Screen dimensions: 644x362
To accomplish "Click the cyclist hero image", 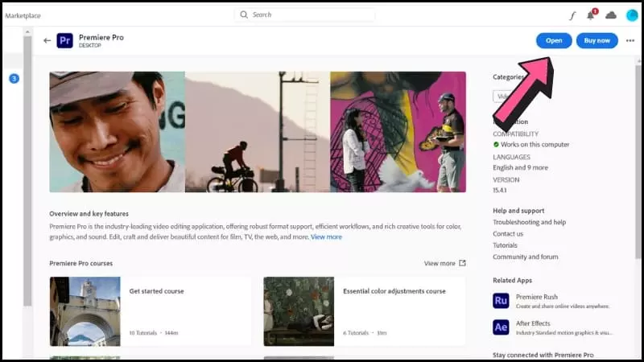I will tap(257, 132).
